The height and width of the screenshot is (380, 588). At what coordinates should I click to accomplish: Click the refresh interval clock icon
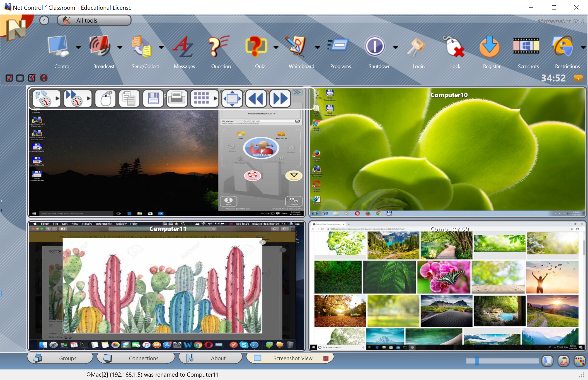[x=43, y=98]
